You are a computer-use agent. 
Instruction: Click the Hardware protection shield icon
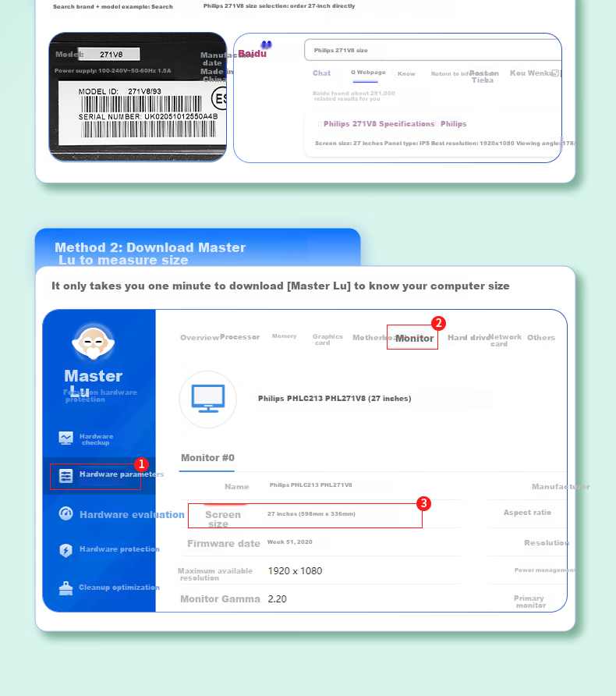[65, 550]
